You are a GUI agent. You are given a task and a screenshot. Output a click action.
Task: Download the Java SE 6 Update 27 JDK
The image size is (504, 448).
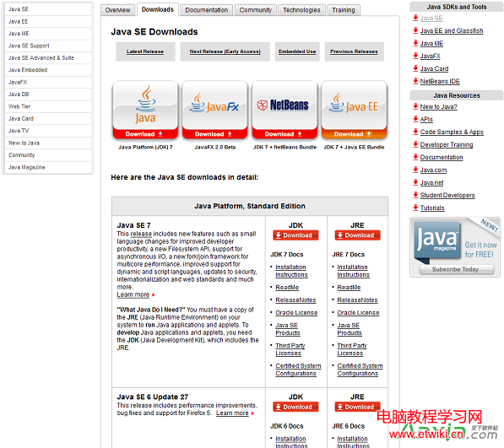pyautogui.click(x=295, y=407)
